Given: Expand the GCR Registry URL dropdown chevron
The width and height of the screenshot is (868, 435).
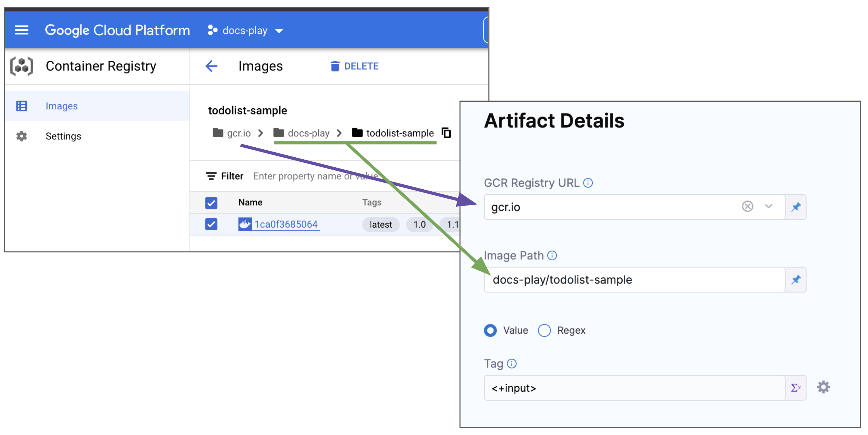Looking at the screenshot, I should click(769, 206).
